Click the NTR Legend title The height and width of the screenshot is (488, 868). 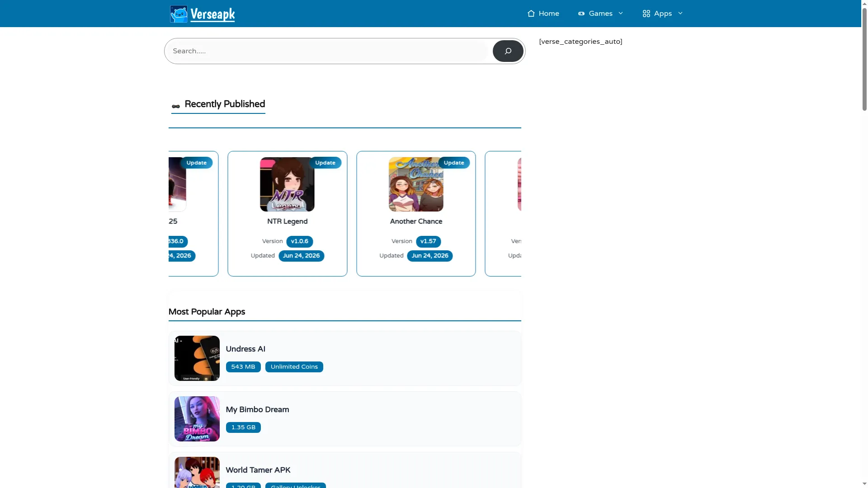pos(287,221)
